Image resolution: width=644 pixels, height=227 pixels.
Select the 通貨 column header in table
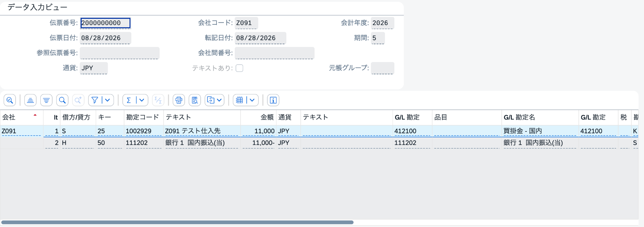288,117
